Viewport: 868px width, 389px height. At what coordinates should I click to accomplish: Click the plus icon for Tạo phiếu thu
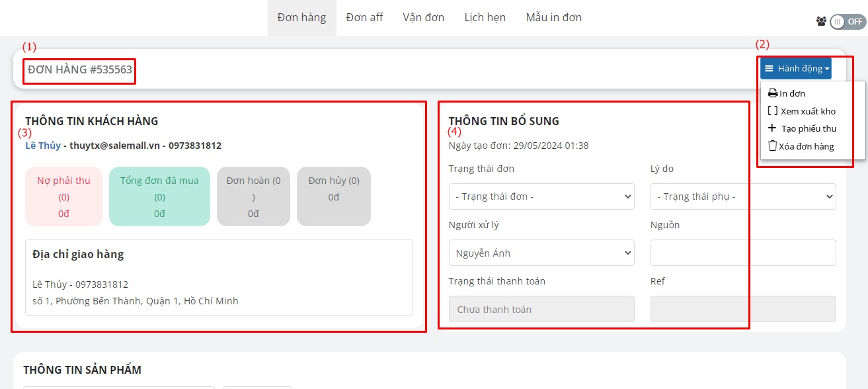coord(772,128)
